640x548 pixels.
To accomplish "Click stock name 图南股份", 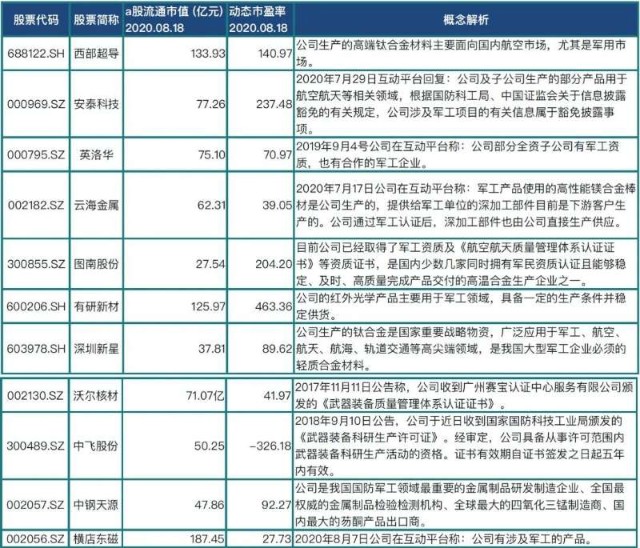I will [x=96, y=264].
